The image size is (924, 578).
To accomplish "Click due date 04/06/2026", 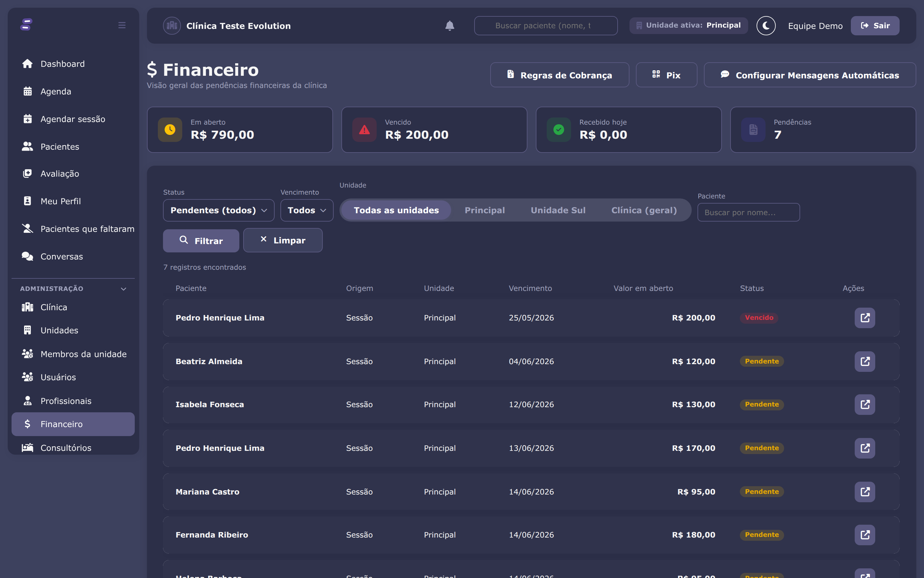I will coord(531,361).
